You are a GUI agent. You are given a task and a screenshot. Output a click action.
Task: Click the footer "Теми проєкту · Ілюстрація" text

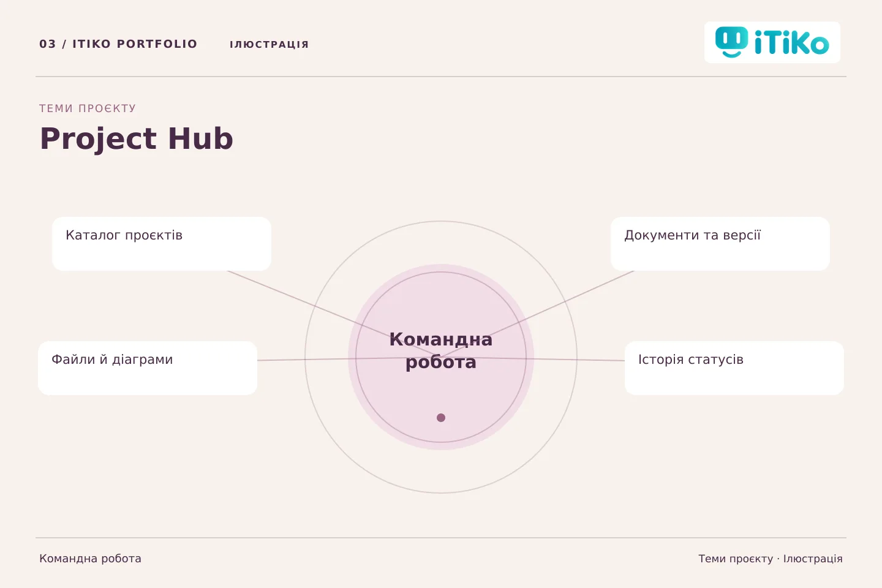coord(771,559)
